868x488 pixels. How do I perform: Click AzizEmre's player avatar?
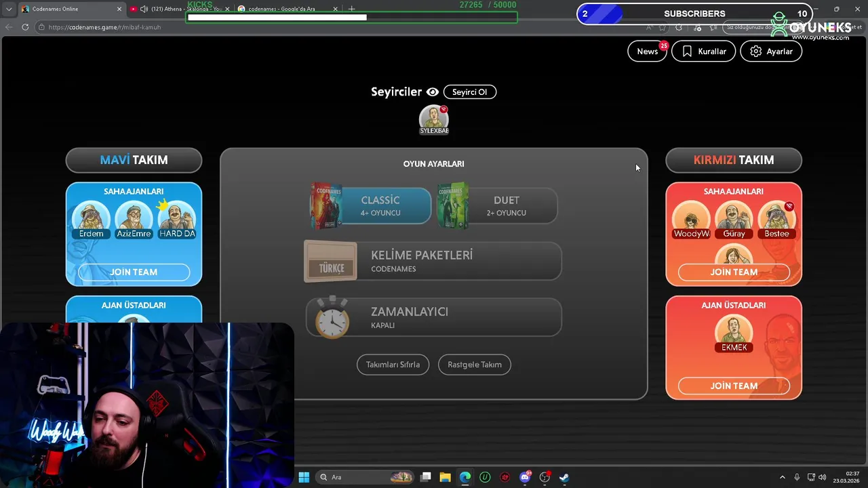pyautogui.click(x=134, y=220)
